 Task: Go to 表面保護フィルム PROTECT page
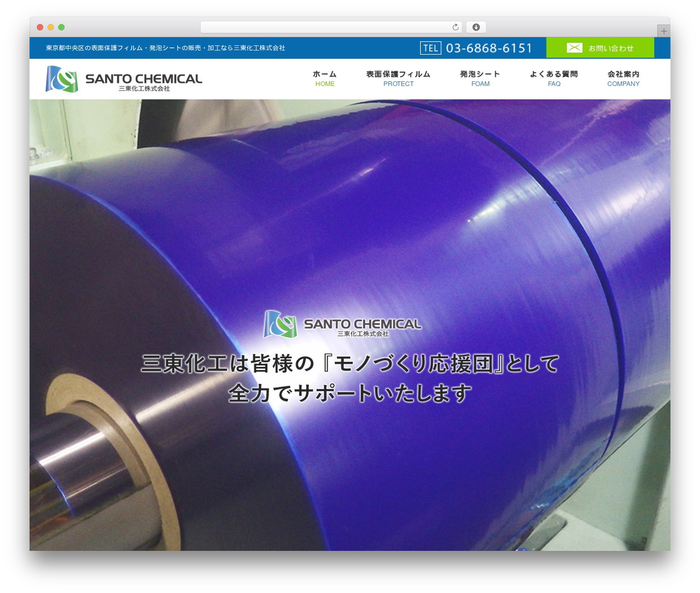(398, 78)
